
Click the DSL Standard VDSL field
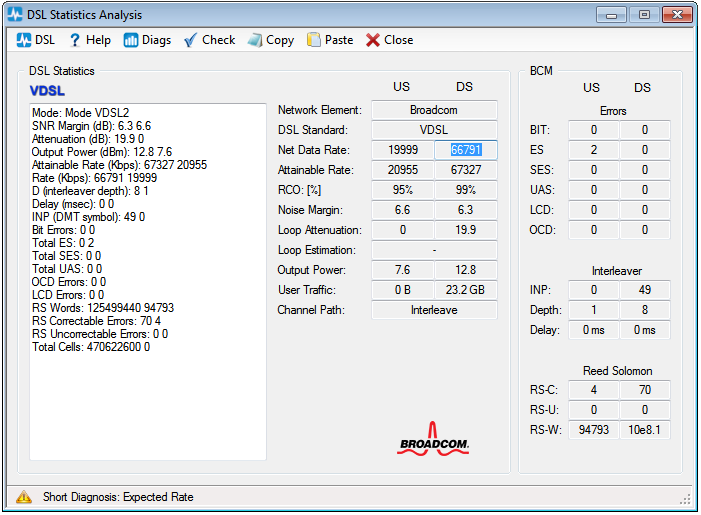(x=434, y=130)
